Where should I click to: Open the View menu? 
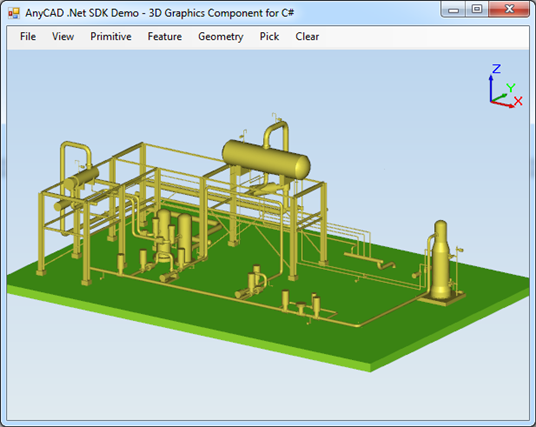[x=63, y=37]
